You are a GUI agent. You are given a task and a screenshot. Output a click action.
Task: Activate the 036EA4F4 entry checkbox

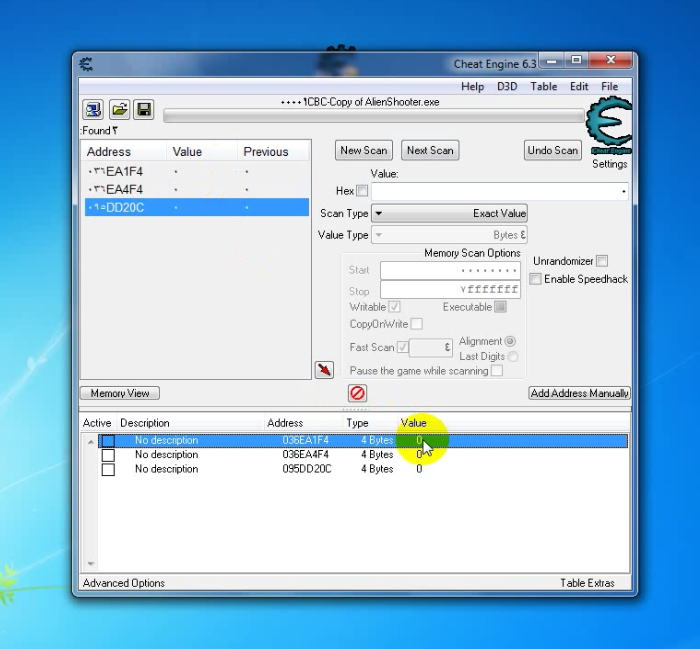click(108, 455)
